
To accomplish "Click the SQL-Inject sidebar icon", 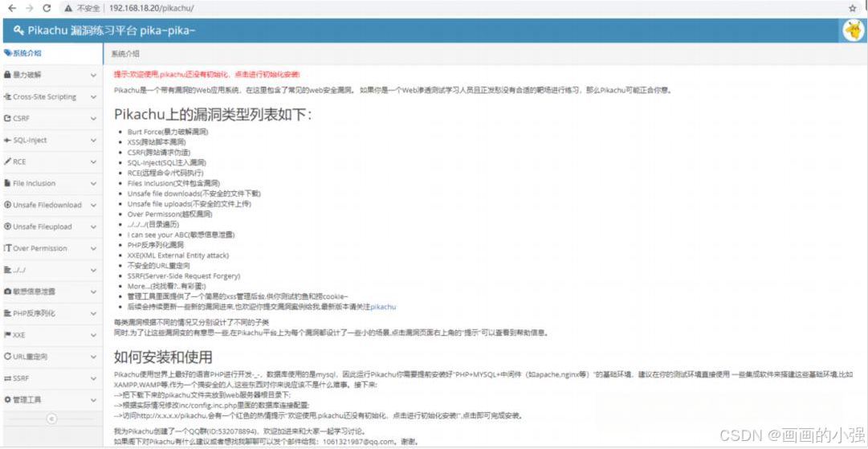I will 8,140.
